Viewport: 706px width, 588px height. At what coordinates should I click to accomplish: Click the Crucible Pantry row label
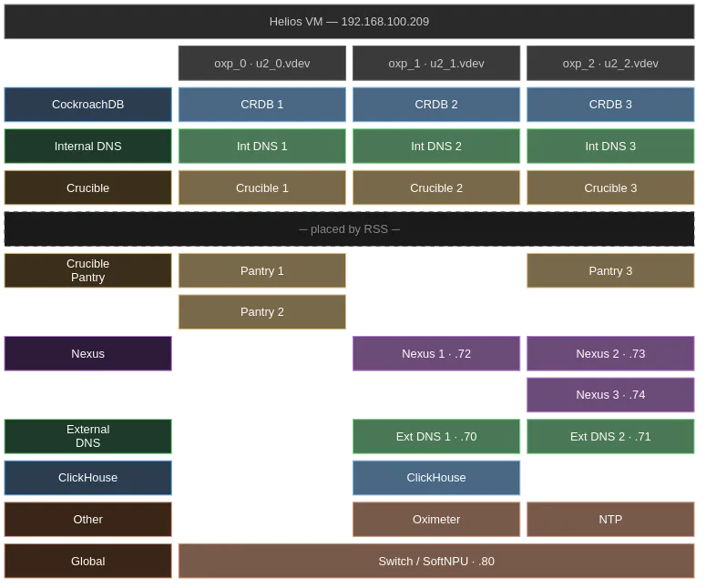pos(87,270)
